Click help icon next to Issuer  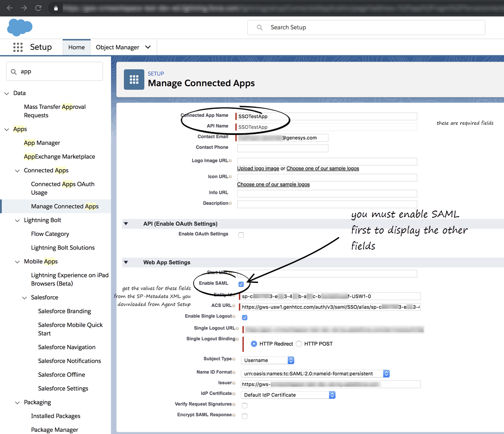click(x=234, y=383)
